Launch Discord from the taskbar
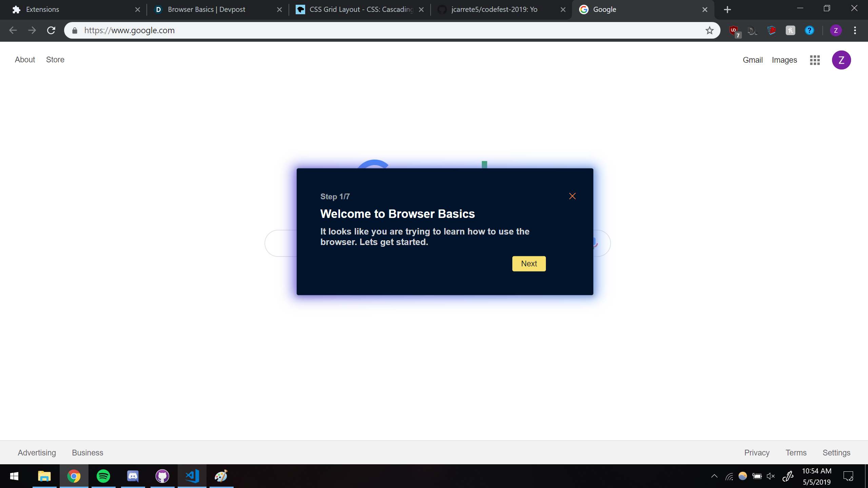The width and height of the screenshot is (868, 488). click(x=133, y=476)
